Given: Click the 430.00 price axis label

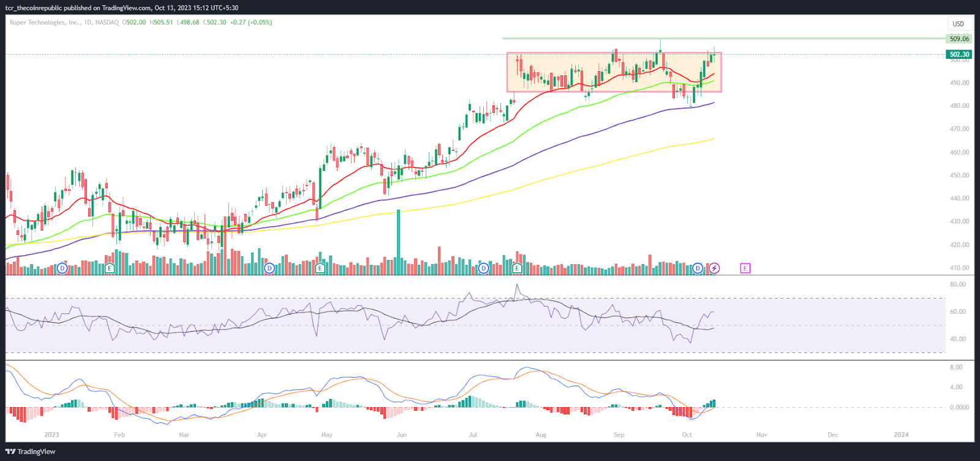Looking at the screenshot, I should (x=960, y=221).
